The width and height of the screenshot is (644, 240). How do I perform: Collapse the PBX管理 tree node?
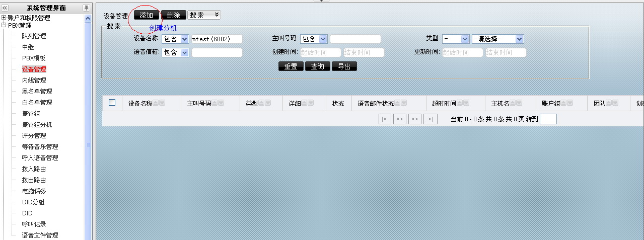point(4,26)
